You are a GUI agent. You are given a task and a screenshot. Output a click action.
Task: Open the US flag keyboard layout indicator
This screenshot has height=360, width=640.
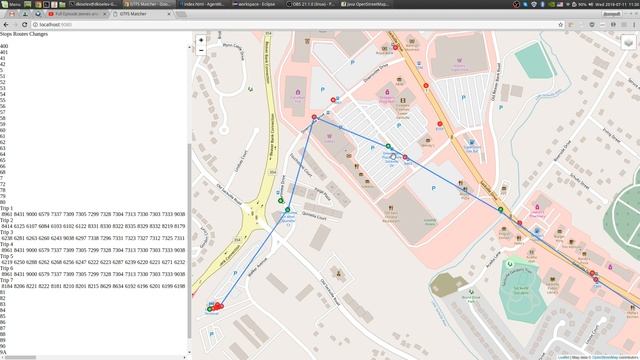(x=560, y=4)
